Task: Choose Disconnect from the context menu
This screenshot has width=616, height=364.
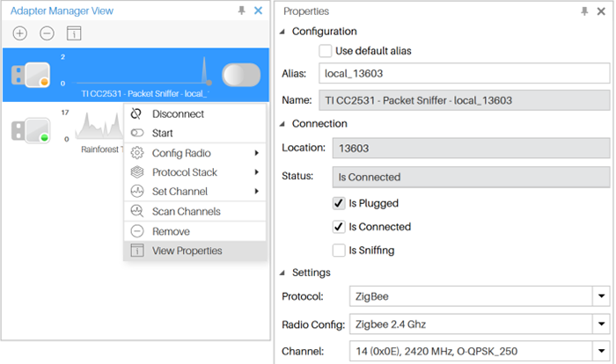Action: click(194, 114)
